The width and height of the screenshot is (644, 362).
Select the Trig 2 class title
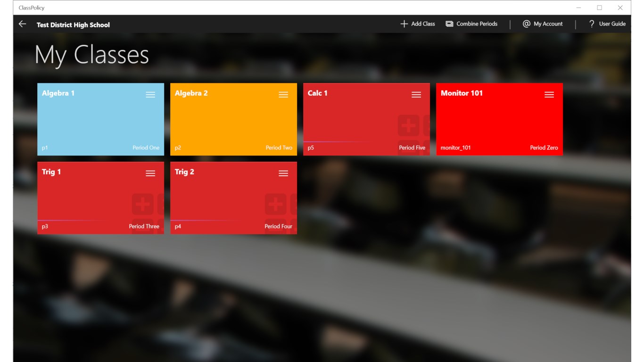[184, 172]
